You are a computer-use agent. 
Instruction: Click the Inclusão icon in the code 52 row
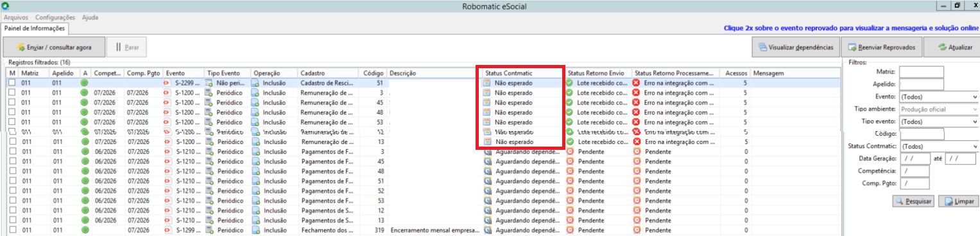click(x=255, y=190)
